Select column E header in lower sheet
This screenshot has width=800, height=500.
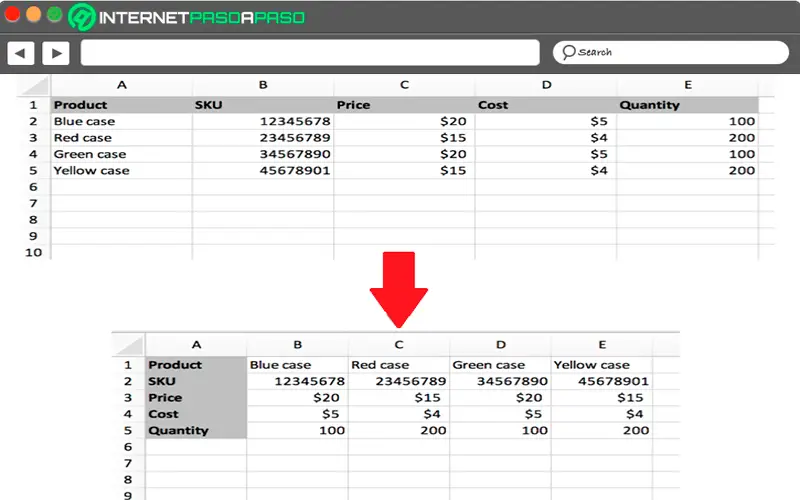coord(602,345)
